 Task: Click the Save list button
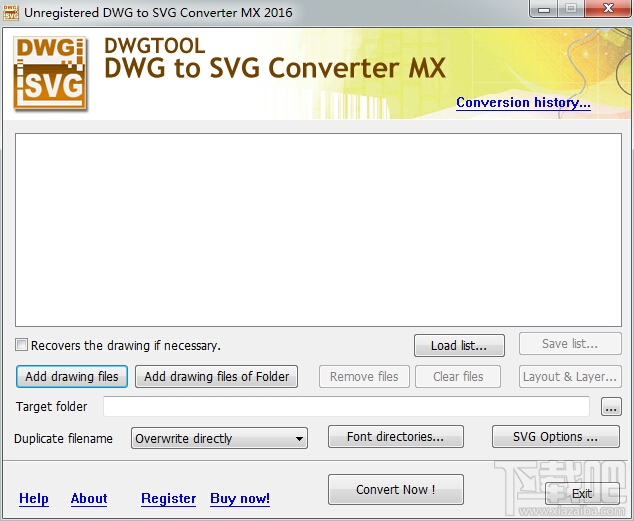click(x=570, y=344)
